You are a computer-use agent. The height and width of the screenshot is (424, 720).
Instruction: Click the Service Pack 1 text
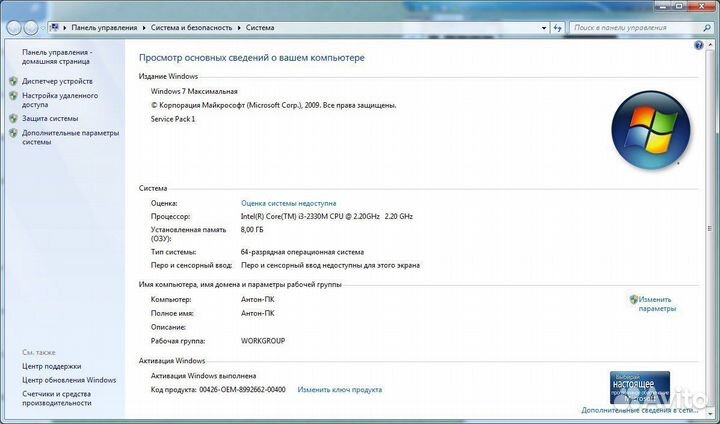(173, 119)
